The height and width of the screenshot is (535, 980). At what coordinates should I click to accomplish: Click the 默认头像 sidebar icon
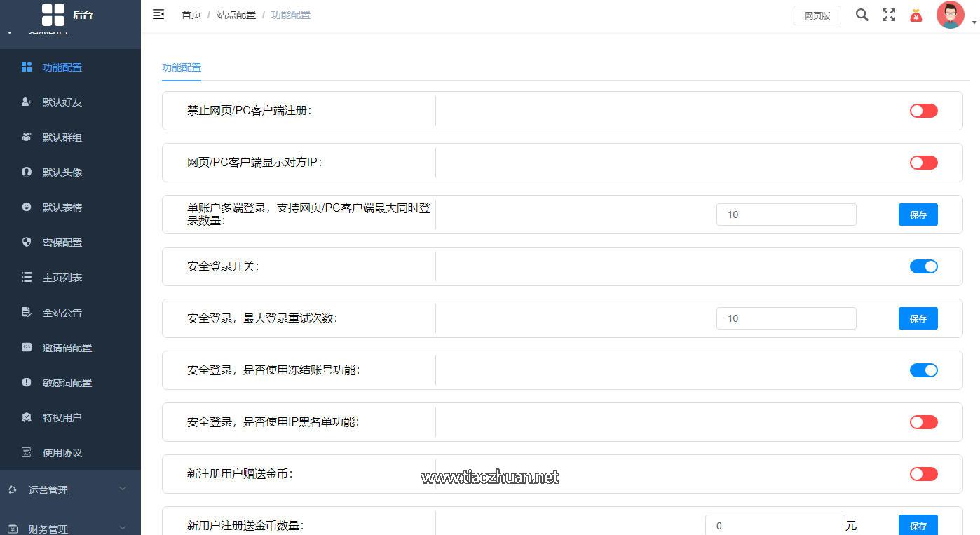(x=26, y=172)
